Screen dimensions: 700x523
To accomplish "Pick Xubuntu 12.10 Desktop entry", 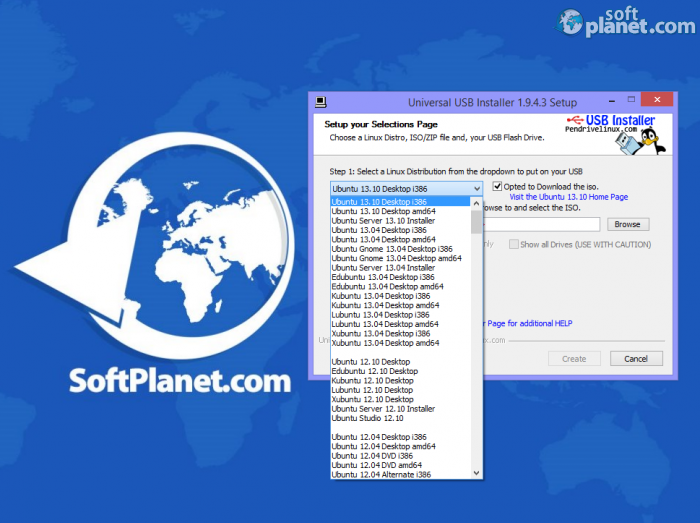I will coord(400,399).
